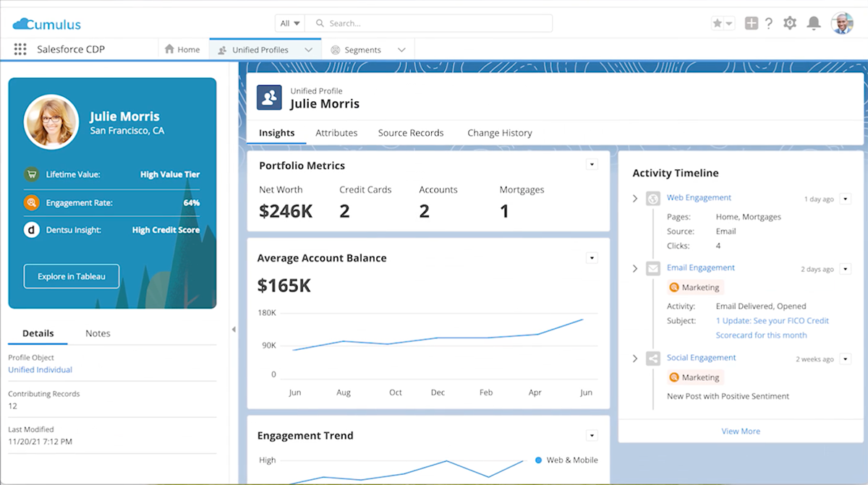Open the Social Engagement link
The image size is (868, 485).
(x=702, y=357)
